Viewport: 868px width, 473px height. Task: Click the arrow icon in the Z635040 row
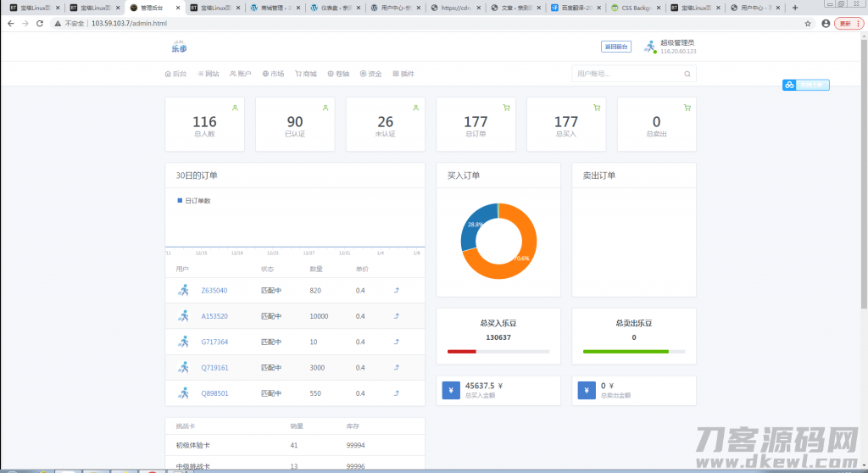click(x=397, y=291)
